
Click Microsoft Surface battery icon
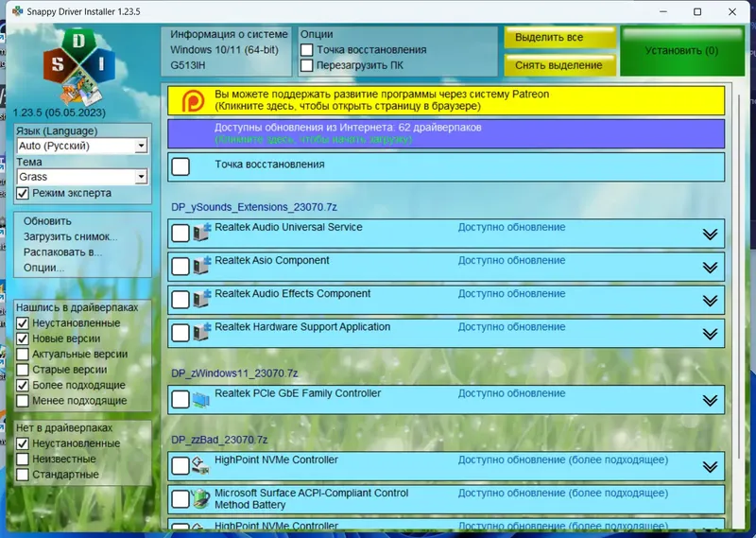[x=201, y=499]
